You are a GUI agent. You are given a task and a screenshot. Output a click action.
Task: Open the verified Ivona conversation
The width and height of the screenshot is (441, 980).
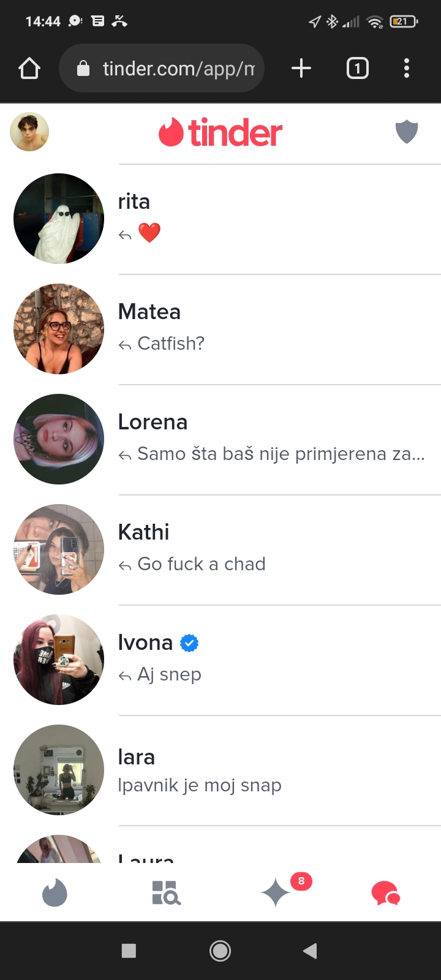[x=221, y=660]
